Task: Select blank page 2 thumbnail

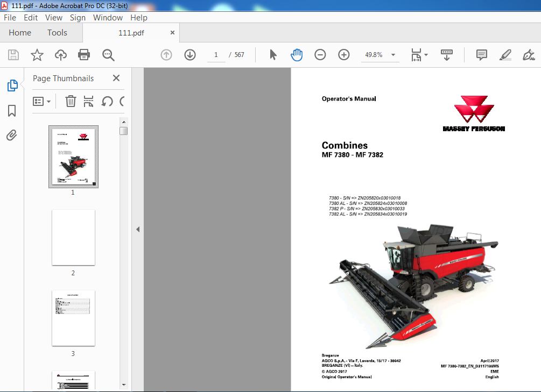Action: 74,238
